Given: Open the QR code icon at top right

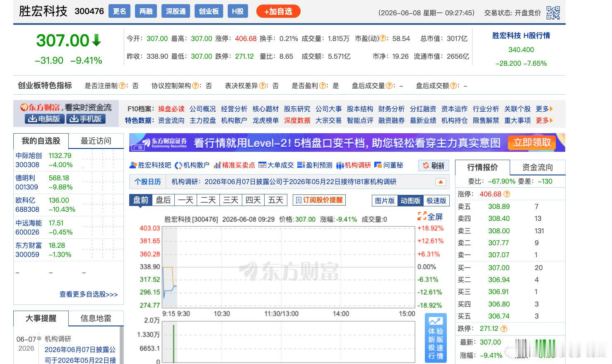Looking at the screenshot, I should 553,13.
